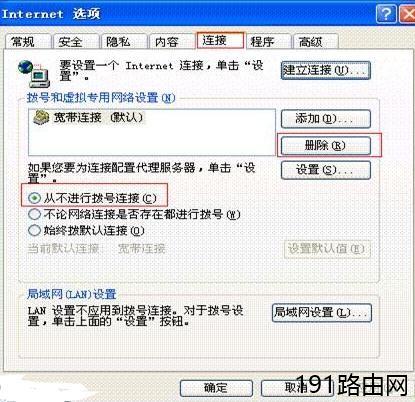
Task: Click the help question mark icon
Action: point(386,14)
